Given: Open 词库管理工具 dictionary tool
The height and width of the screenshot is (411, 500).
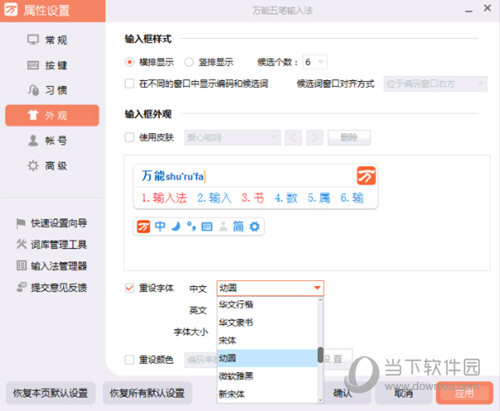Looking at the screenshot, I should [52, 244].
